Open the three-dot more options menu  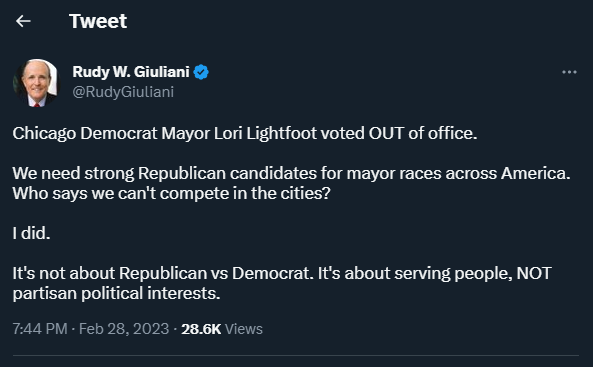click(x=569, y=72)
